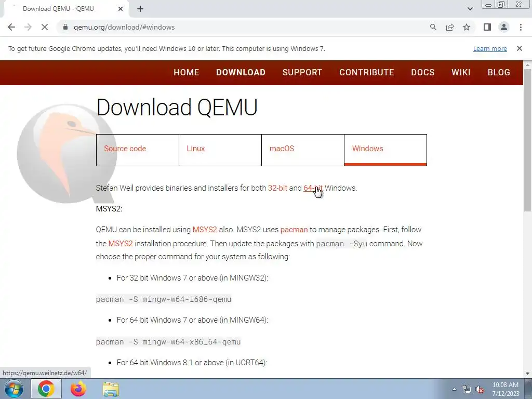Open the MSYS2 installation procedure link
The height and width of the screenshot is (399, 532).
click(x=121, y=244)
